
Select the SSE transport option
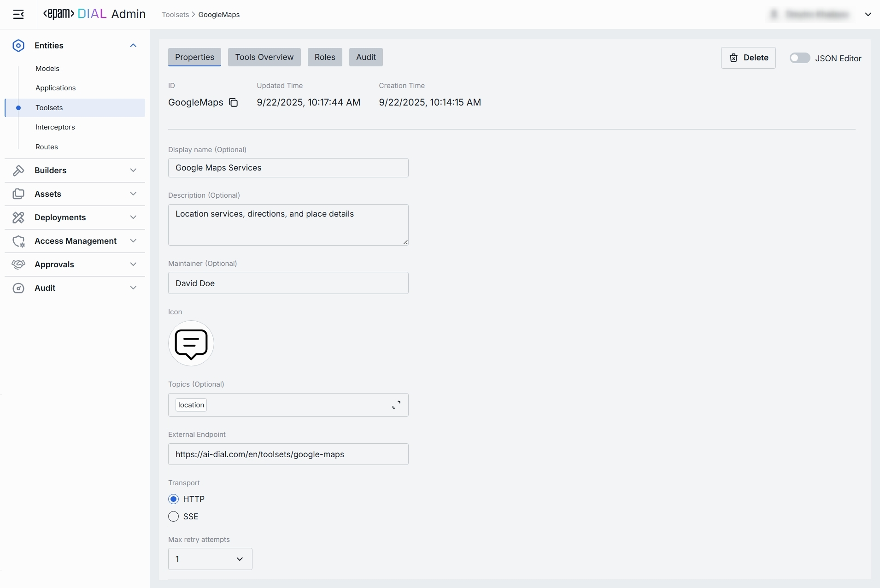[174, 517]
